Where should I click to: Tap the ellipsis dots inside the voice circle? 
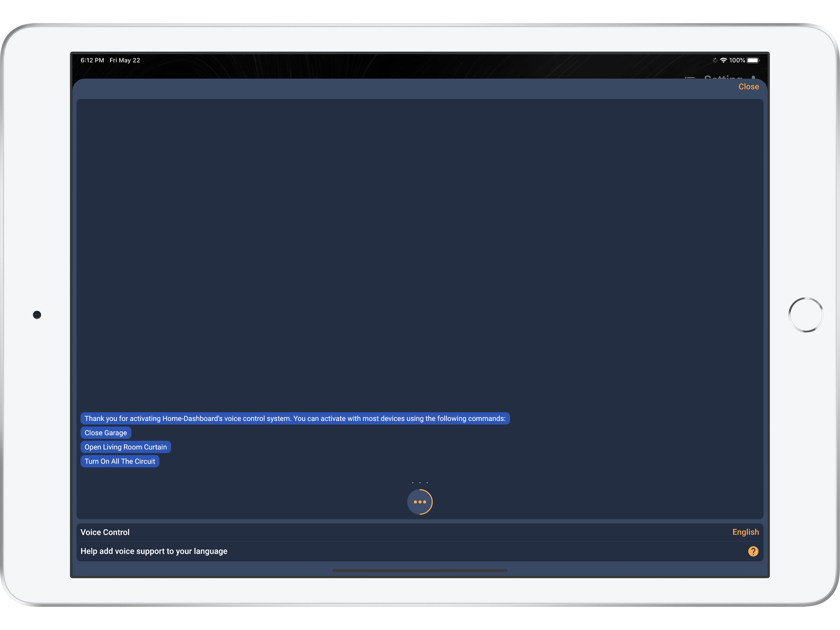pyautogui.click(x=420, y=501)
